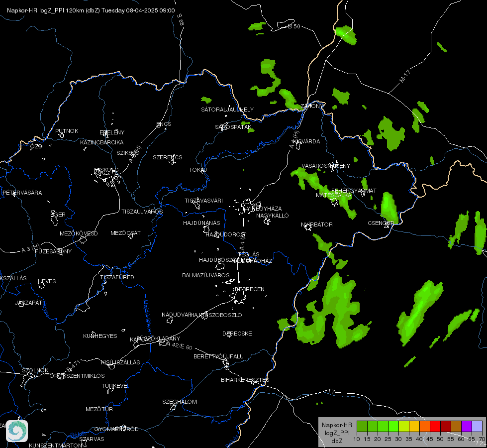The width and height of the screenshot is (487, 448).
Task: Click the KISVÁRDA town label
Action: [306, 141]
